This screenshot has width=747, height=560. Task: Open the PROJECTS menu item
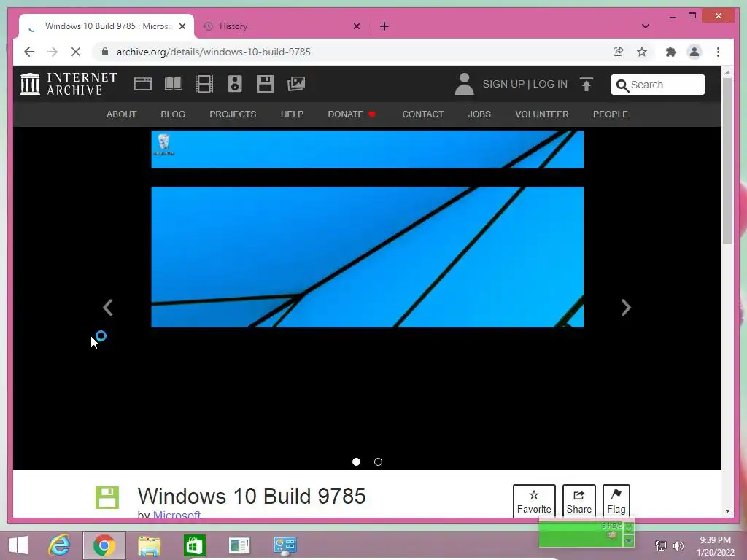[233, 114]
